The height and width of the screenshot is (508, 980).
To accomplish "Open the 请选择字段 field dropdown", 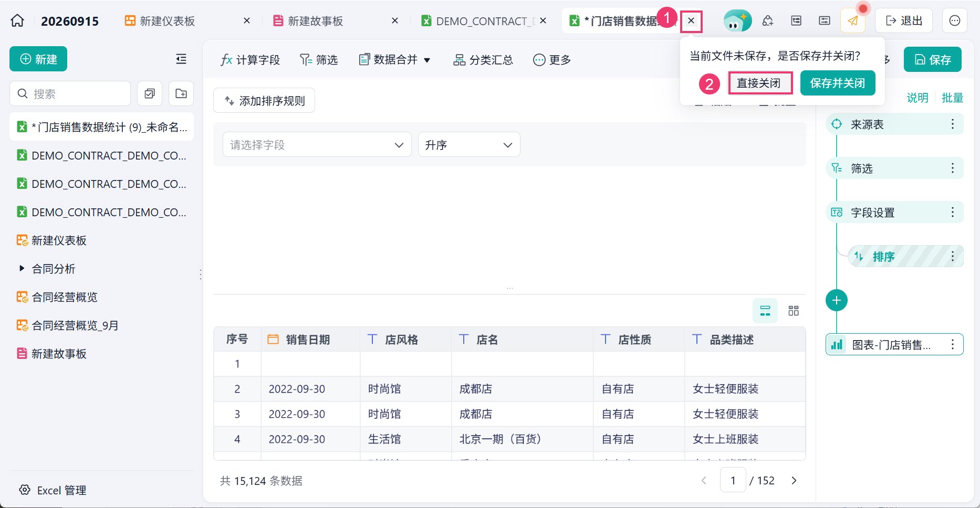I will point(317,145).
